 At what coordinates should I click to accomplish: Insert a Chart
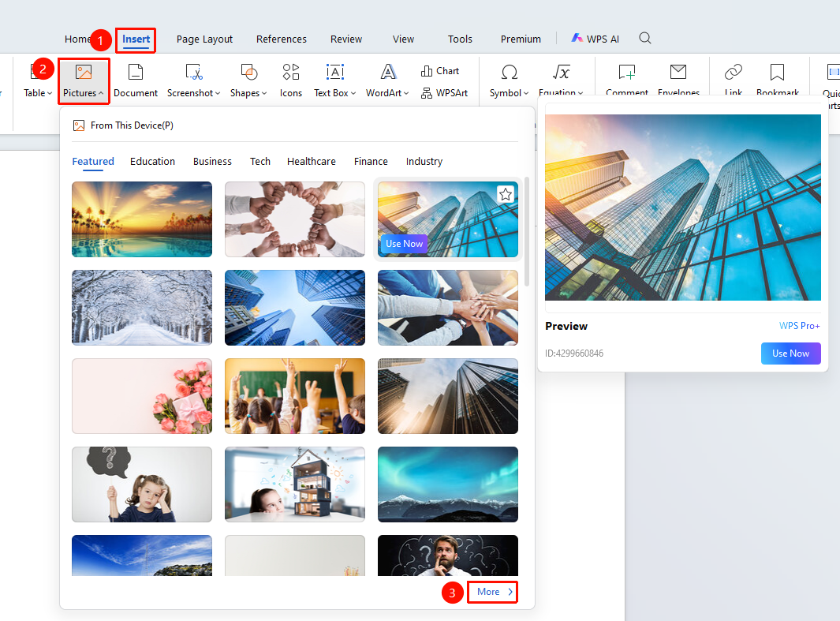coord(440,71)
